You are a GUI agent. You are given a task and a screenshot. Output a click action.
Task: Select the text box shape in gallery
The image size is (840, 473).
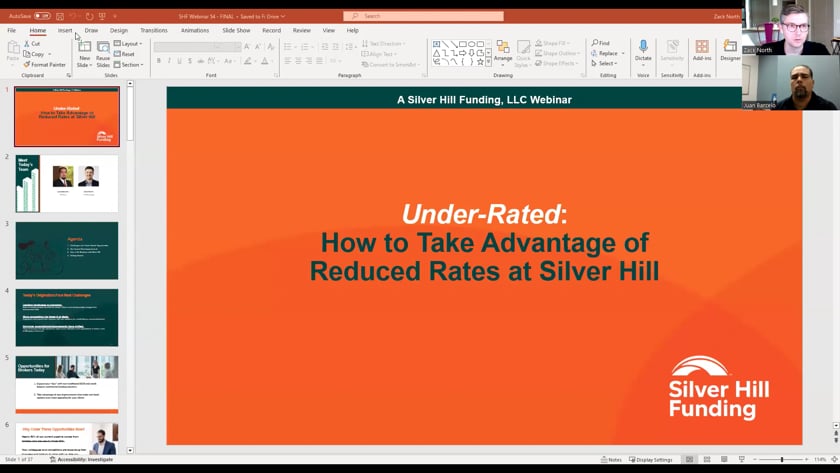click(x=437, y=44)
